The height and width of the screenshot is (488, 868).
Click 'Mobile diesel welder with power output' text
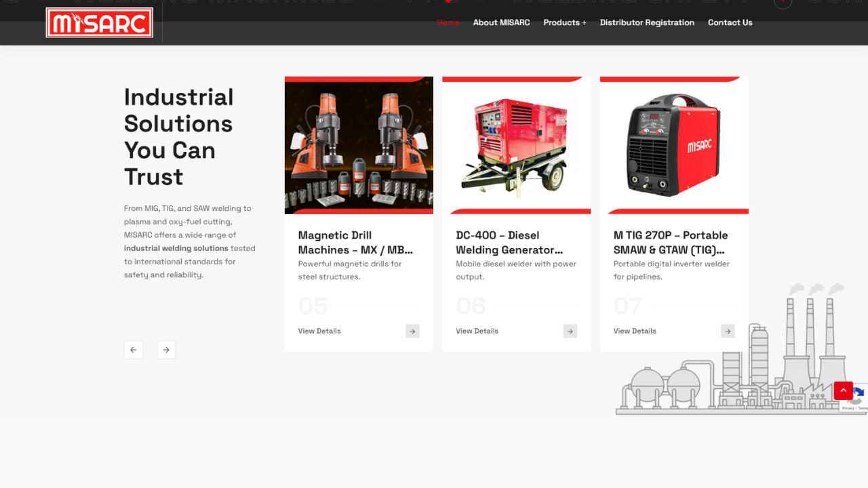click(516, 270)
